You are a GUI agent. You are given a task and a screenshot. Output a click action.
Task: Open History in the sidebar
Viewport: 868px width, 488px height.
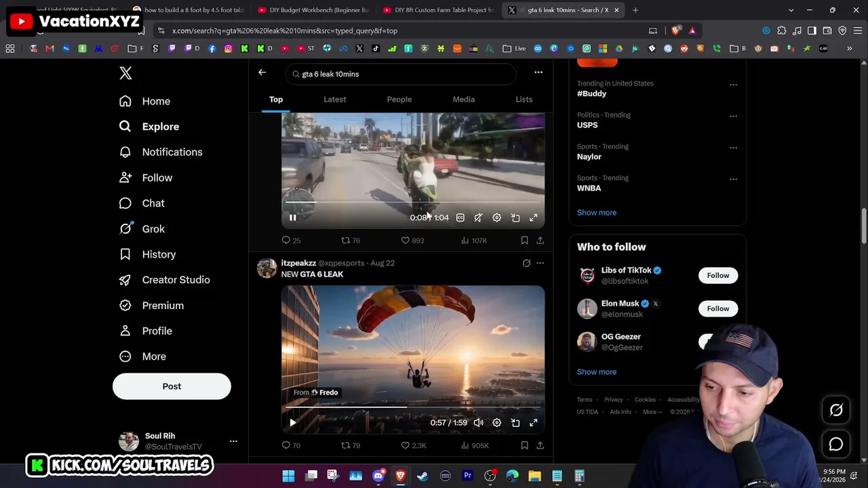pos(147,254)
